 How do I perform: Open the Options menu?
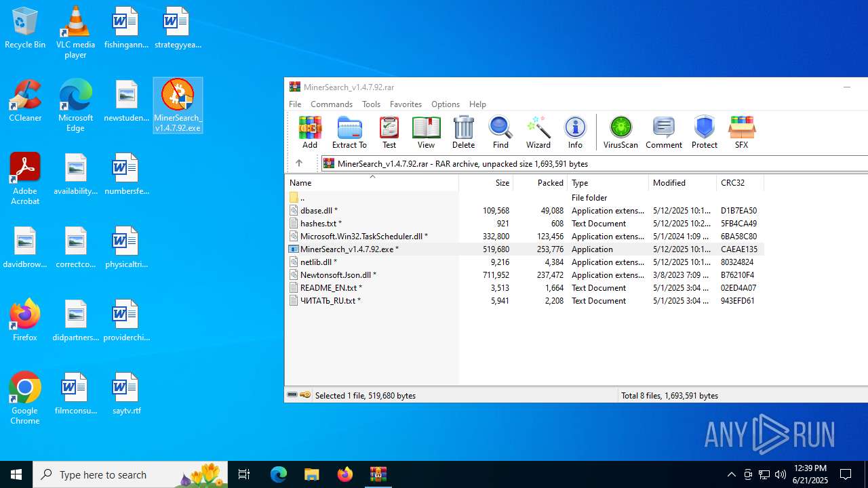446,104
